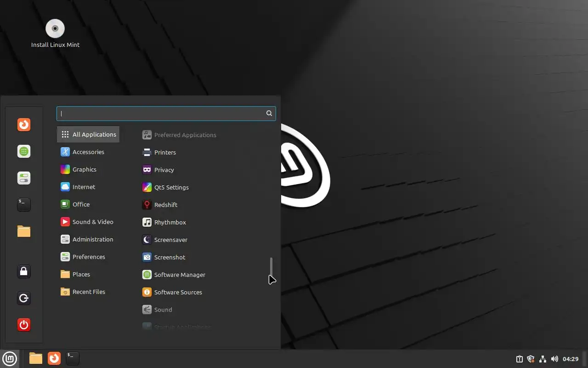The width and height of the screenshot is (588, 368).
Task: Click the Qt5 Settings icon
Action: click(x=147, y=187)
